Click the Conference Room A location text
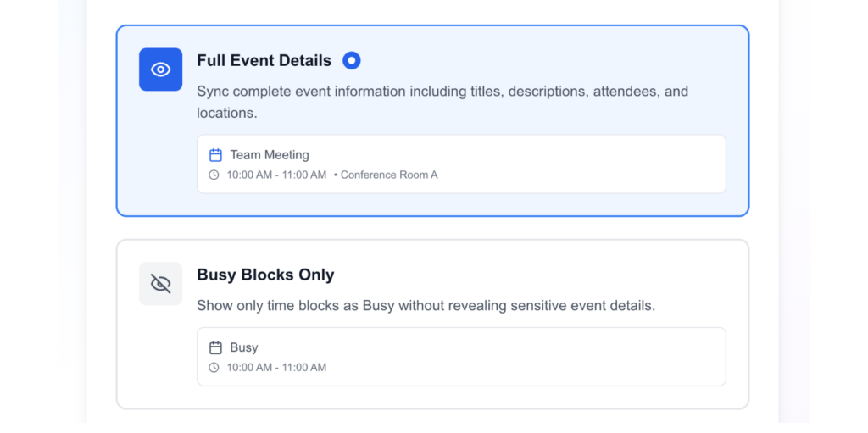868x433 pixels. (x=389, y=175)
